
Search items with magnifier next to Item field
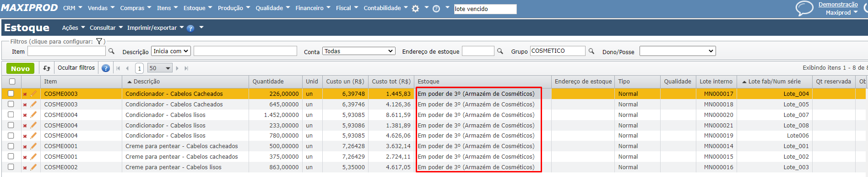point(111,51)
